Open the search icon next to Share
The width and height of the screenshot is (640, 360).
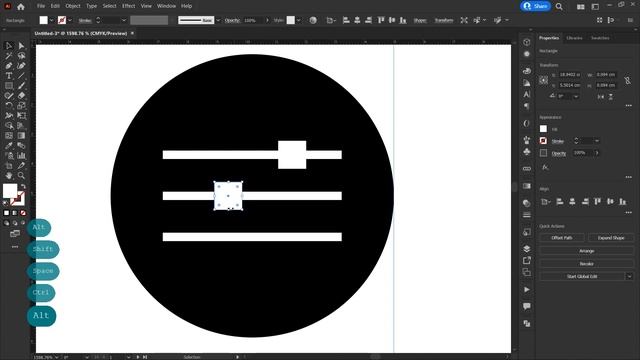click(x=559, y=7)
